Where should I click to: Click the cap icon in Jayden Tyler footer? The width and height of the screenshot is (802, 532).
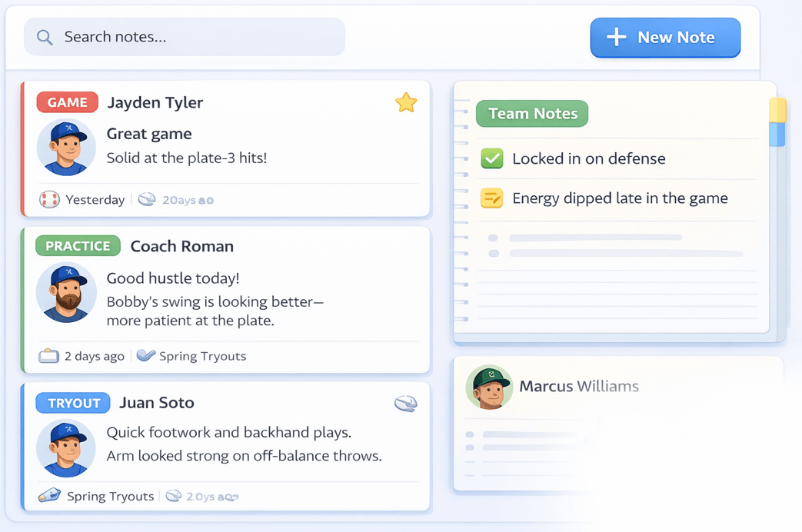pyautogui.click(x=147, y=200)
